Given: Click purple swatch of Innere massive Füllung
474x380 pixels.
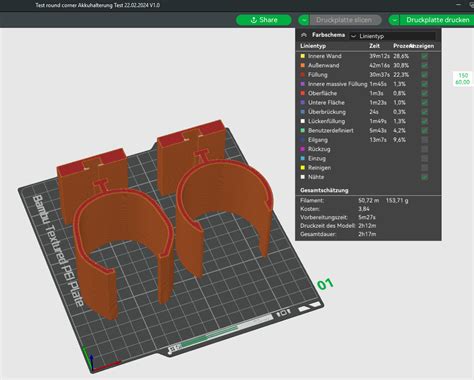Looking at the screenshot, I should pyautogui.click(x=303, y=84).
